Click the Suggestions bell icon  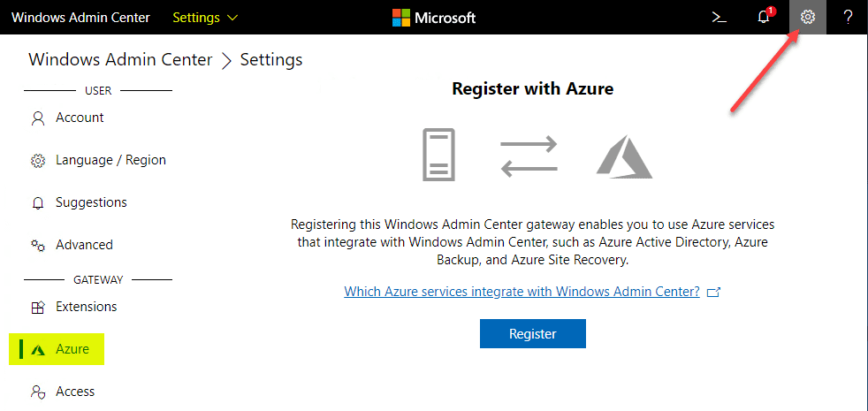pyautogui.click(x=38, y=203)
